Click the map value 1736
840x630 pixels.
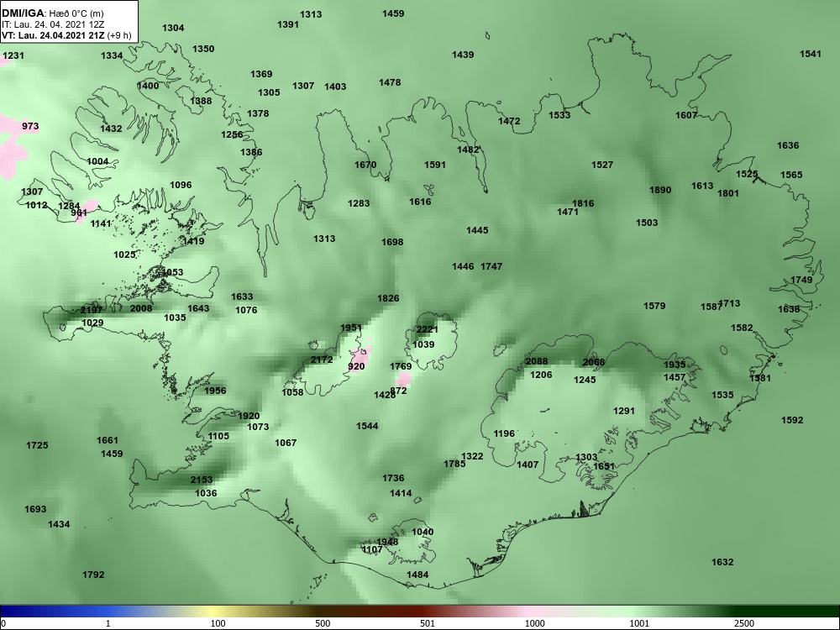(393, 479)
